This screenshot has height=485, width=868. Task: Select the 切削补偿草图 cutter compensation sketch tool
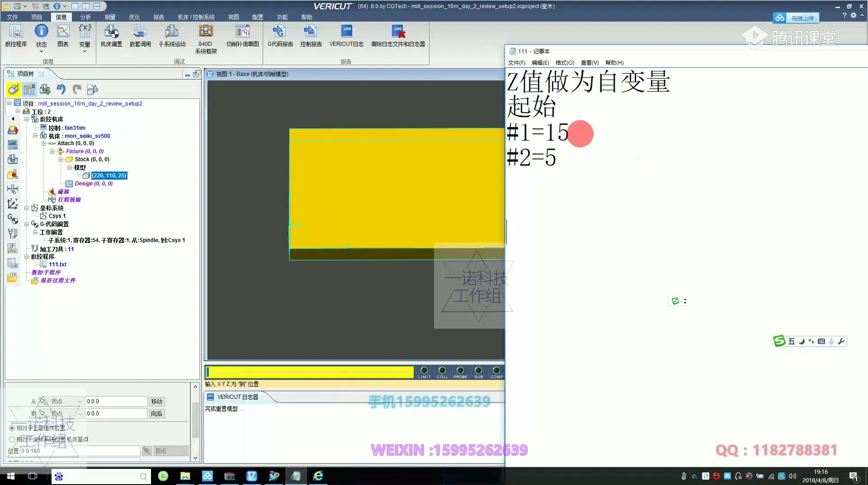tap(243, 36)
